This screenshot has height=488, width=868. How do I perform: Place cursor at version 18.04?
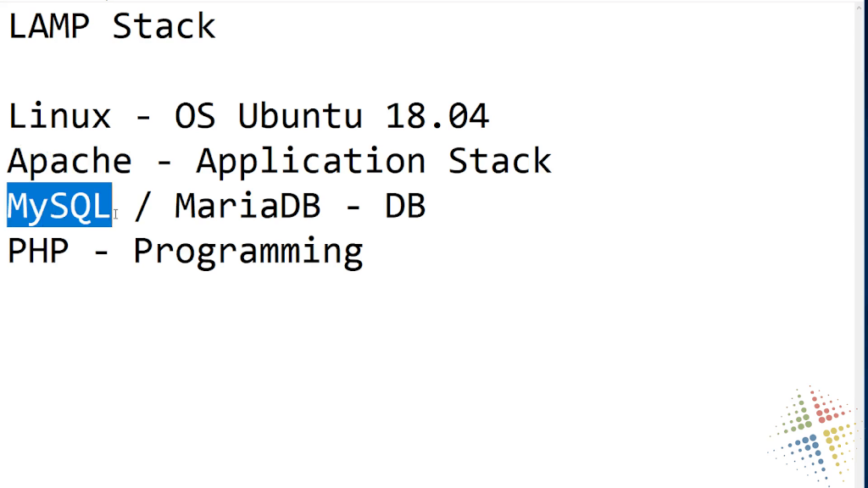click(x=437, y=116)
